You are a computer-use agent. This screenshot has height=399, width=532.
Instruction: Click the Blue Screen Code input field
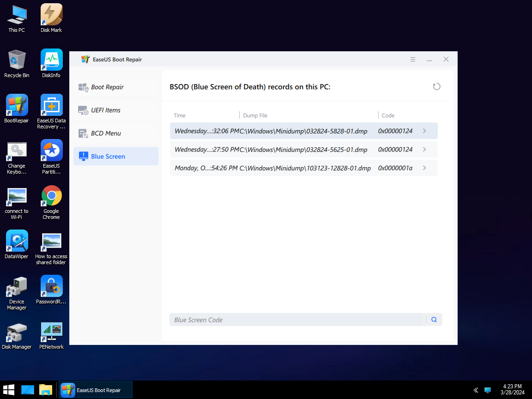(297, 320)
